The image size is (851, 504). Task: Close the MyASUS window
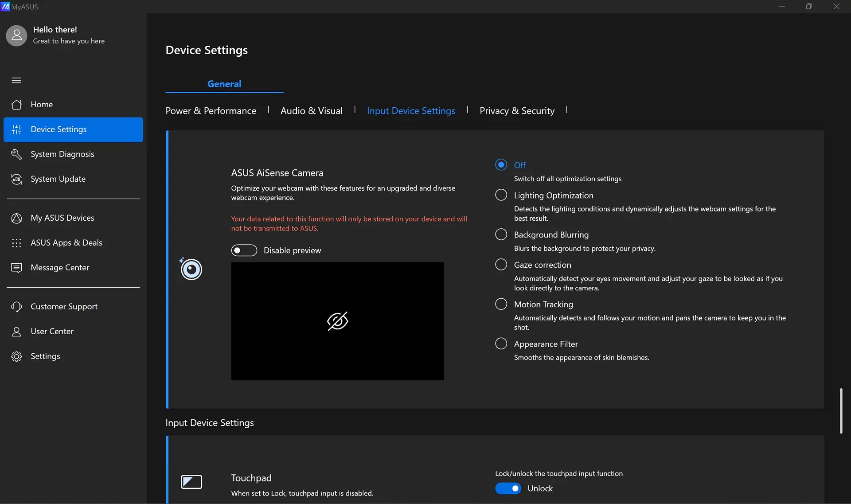pos(836,6)
